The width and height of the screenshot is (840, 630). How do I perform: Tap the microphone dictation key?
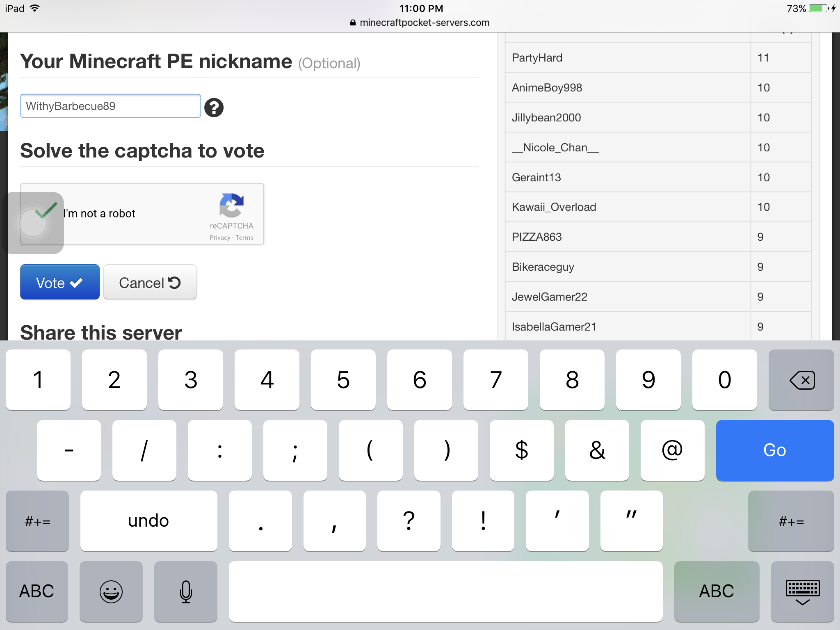pos(186,591)
